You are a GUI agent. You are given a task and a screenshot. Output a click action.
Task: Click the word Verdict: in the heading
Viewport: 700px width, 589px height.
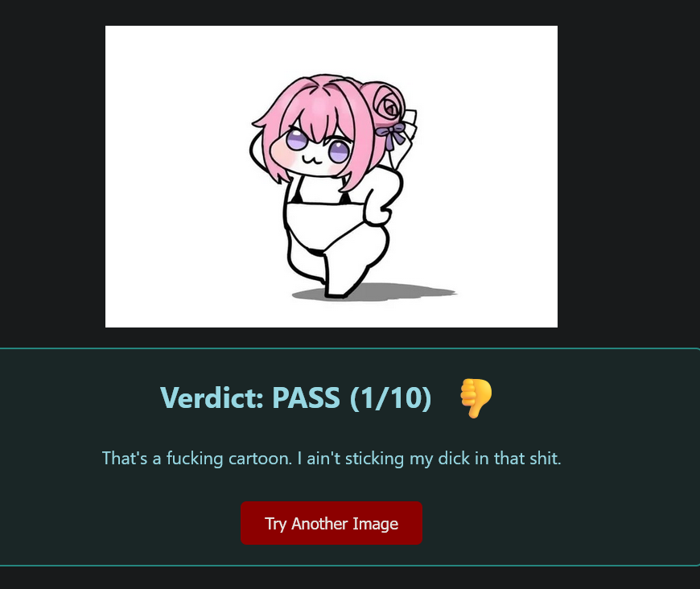tap(212, 397)
